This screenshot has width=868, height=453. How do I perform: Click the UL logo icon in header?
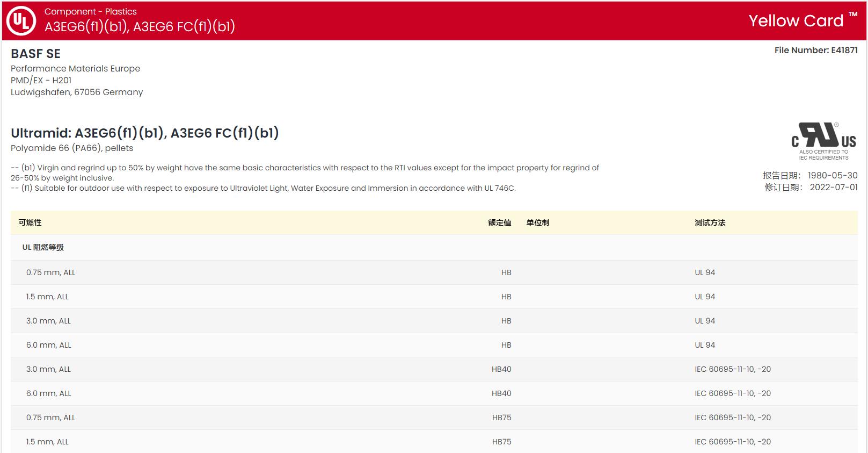(21, 21)
